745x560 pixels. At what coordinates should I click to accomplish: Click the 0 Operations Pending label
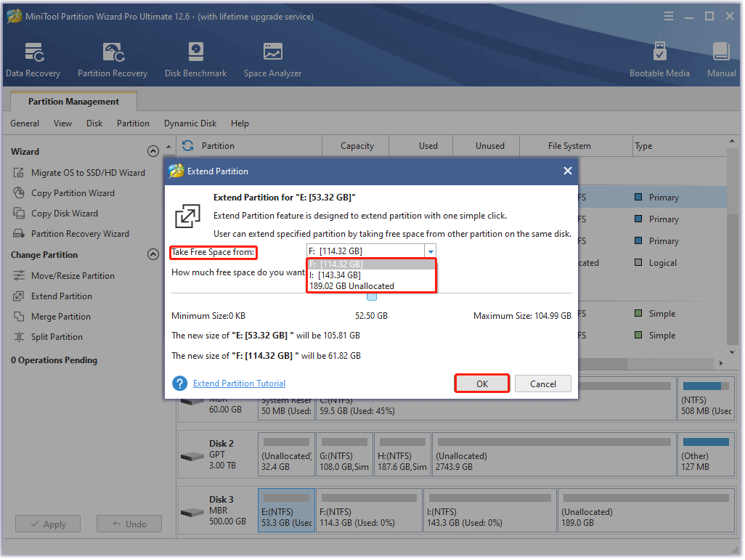click(x=54, y=360)
